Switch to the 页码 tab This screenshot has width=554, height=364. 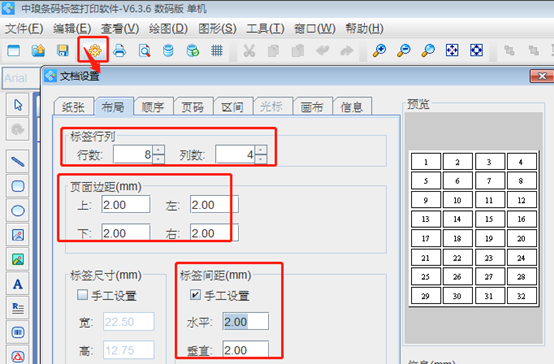click(194, 106)
